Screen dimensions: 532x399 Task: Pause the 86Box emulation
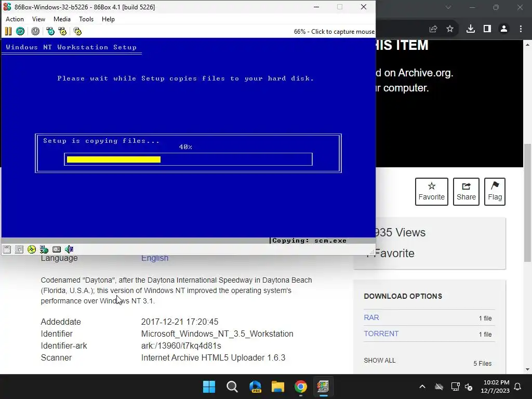click(8, 32)
